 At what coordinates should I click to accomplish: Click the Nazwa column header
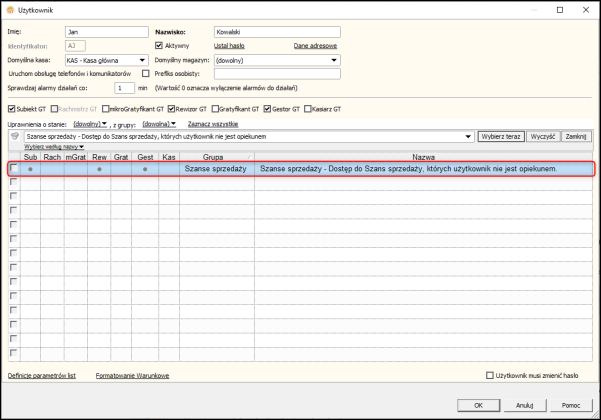pyautogui.click(x=423, y=157)
